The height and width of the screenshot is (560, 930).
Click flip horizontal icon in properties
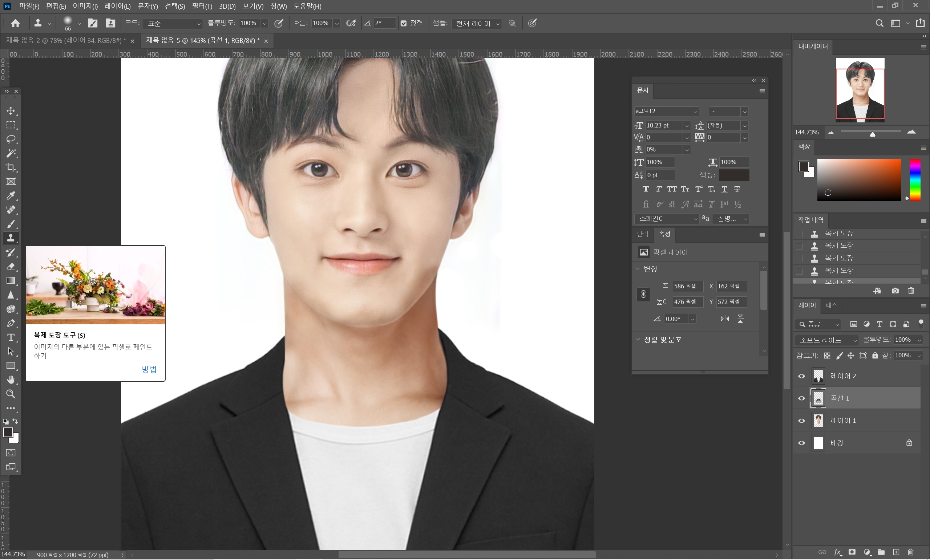pos(725,319)
